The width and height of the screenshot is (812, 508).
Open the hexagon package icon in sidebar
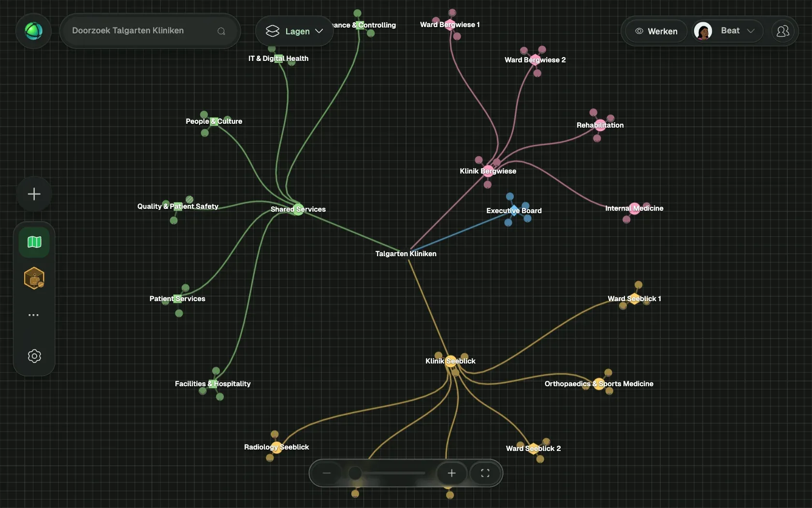(x=34, y=278)
